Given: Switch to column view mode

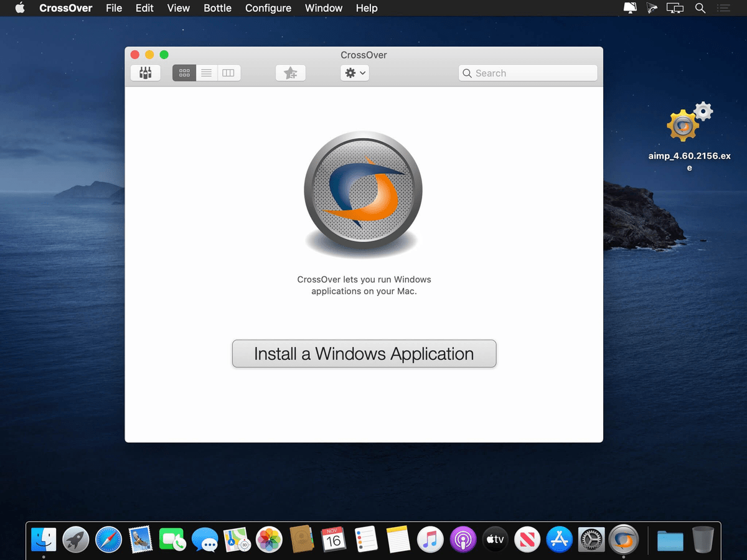Looking at the screenshot, I should pos(228,73).
